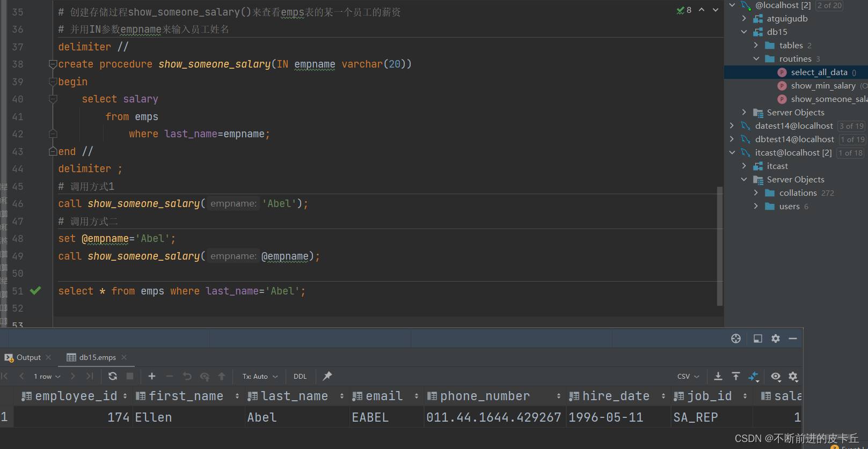Toggle code folding at create procedure line
Viewport: 868px width, 449px height.
[x=53, y=64]
